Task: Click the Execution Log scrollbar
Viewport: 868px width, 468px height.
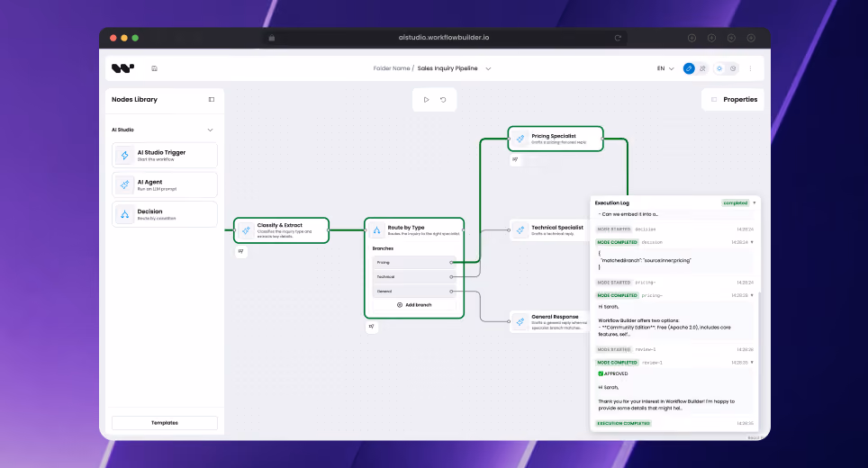Action: (759, 360)
